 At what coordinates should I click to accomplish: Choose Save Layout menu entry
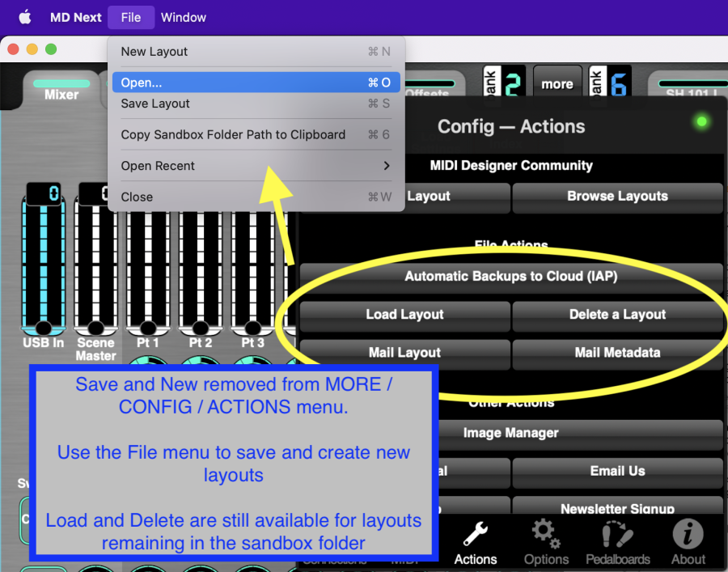pos(256,103)
